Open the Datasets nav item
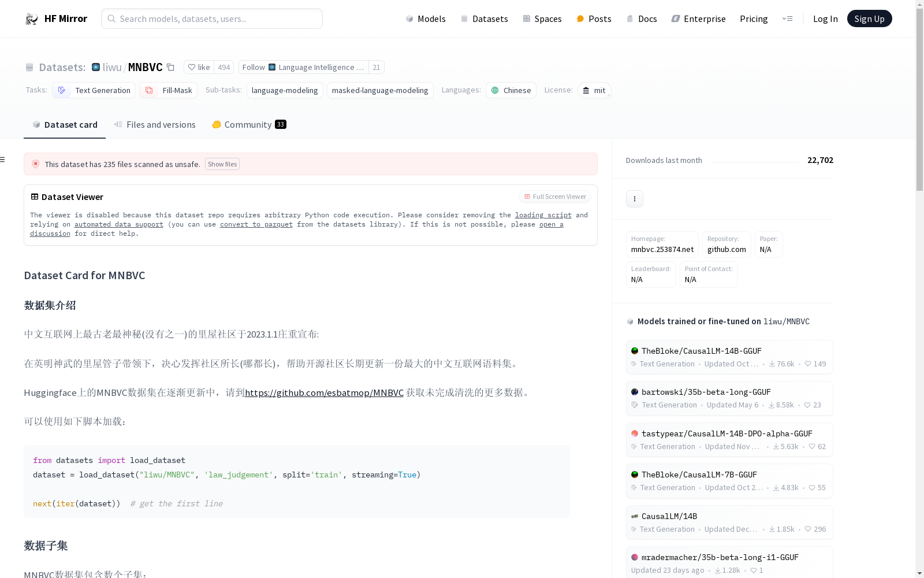 tap(484, 18)
